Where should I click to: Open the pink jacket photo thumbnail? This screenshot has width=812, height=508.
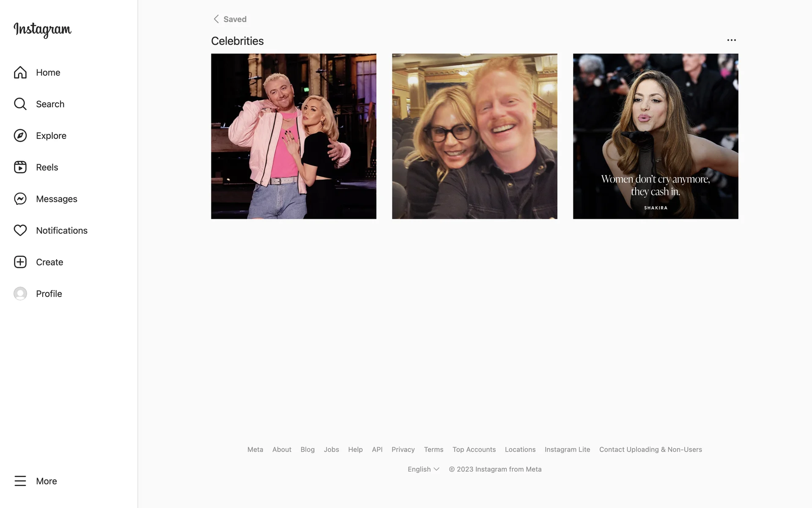click(x=294, y=136)
